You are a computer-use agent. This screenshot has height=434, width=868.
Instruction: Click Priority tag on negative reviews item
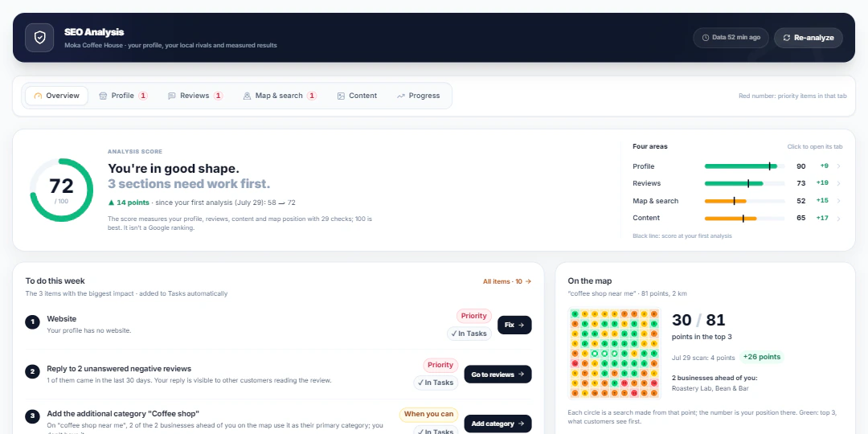[440, 365]
